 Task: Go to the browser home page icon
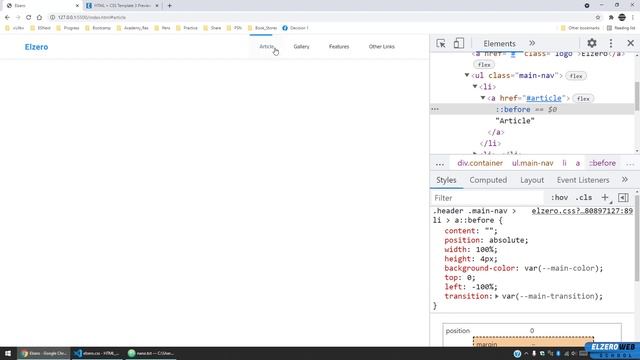[x=39, y=18]
